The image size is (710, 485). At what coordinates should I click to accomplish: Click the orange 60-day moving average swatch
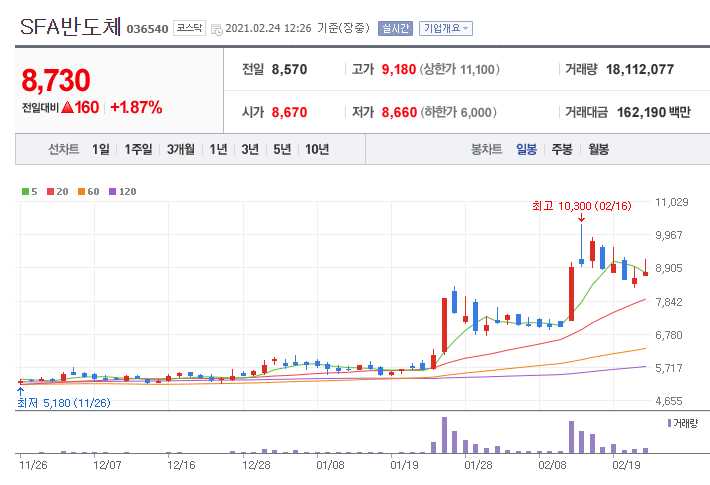[82, 192]
